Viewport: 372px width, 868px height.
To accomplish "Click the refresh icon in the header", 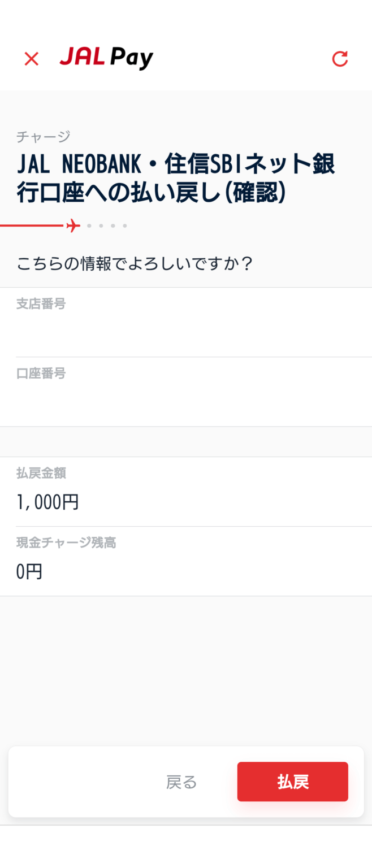I will click(340, 58).
